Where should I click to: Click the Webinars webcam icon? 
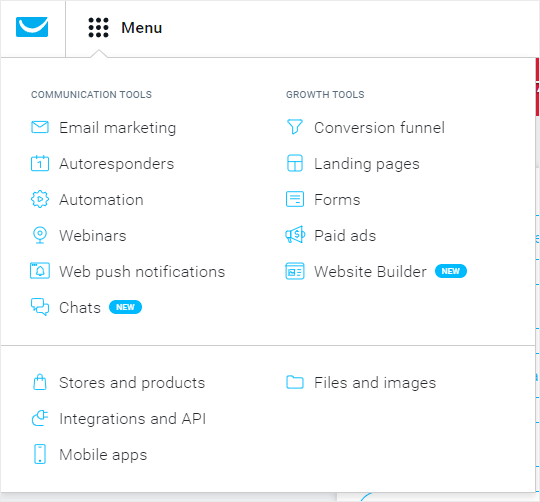coord(40,235)
